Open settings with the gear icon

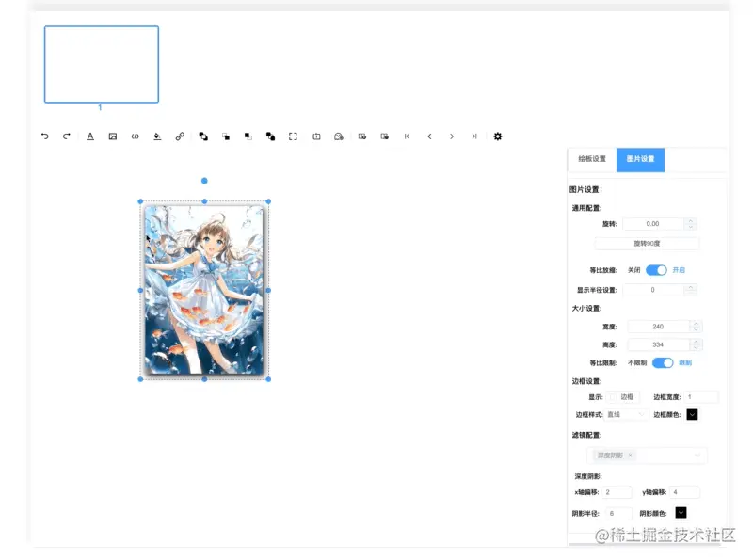[x=498, y=136]
